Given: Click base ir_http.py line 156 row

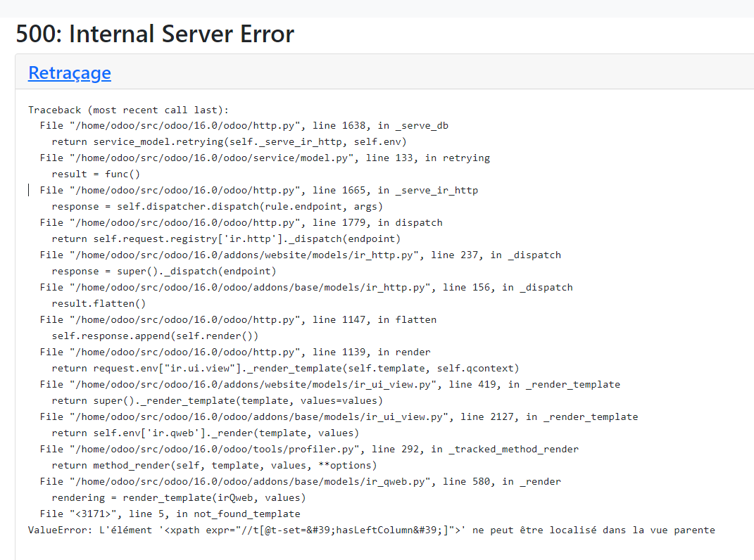Looking at the screenshot, I should pyautogui.click(x=306, y=288).
